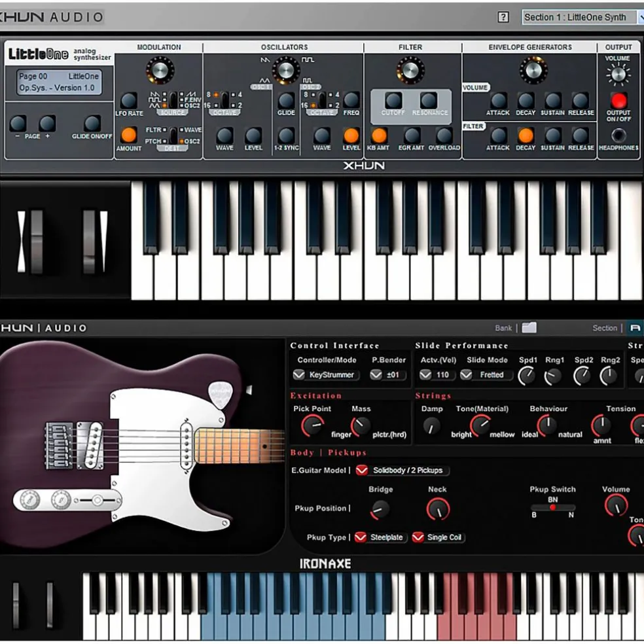Open the P.Bender ±01 dropdown

point(387,374)
